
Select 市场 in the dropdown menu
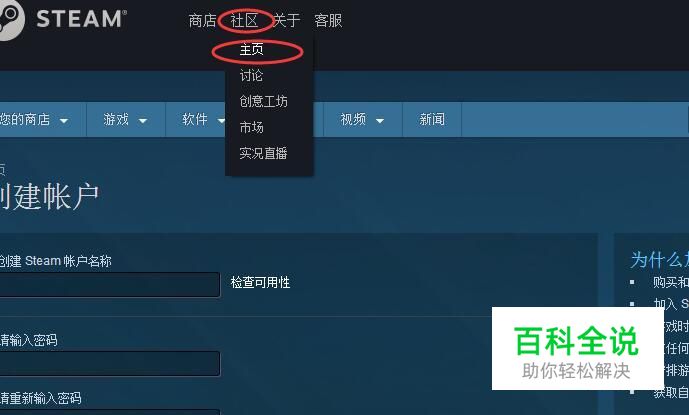(251, 127)
